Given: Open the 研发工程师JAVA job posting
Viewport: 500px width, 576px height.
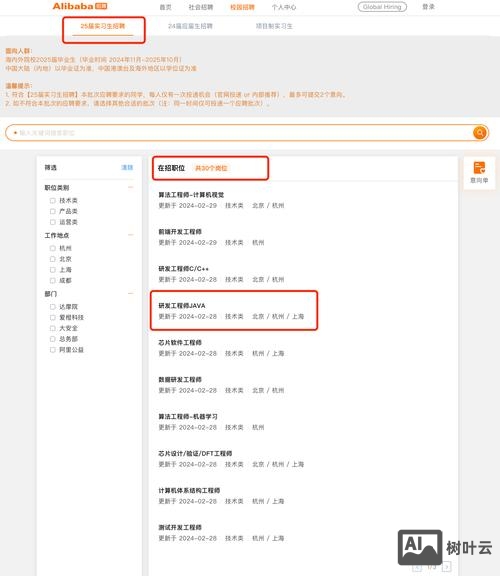Looking at the screenshot, I should tap(182, 306).
